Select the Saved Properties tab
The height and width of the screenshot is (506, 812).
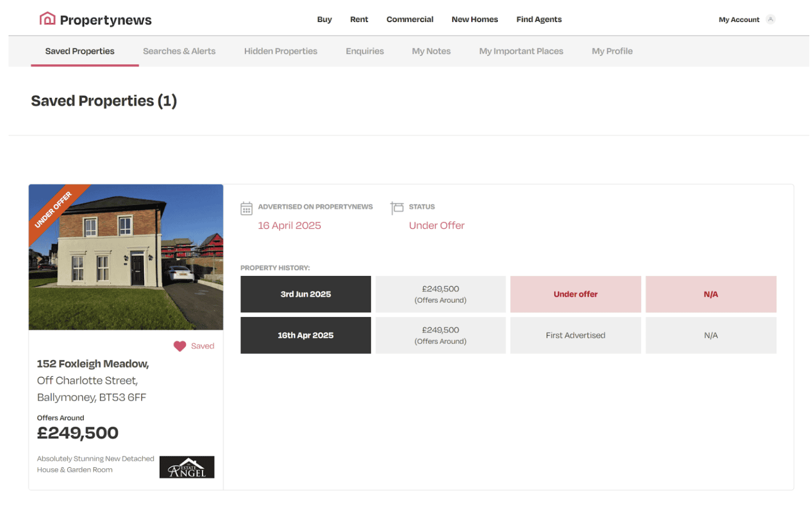pyautogui.click(x=80, y=51)
